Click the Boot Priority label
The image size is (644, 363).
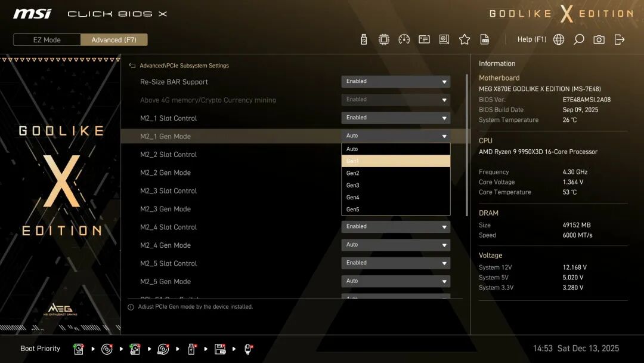point(41,349)
